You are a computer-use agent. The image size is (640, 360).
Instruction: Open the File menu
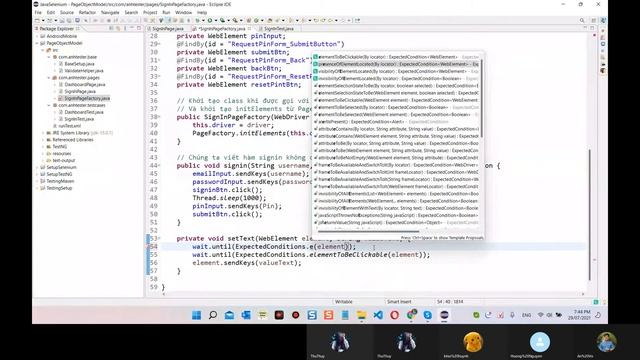38,13
